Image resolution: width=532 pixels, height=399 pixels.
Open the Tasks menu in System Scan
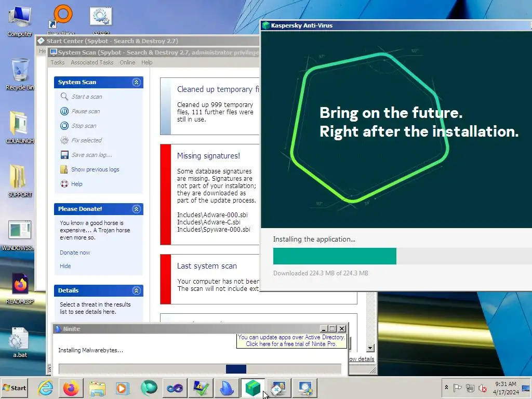point(57,62)
